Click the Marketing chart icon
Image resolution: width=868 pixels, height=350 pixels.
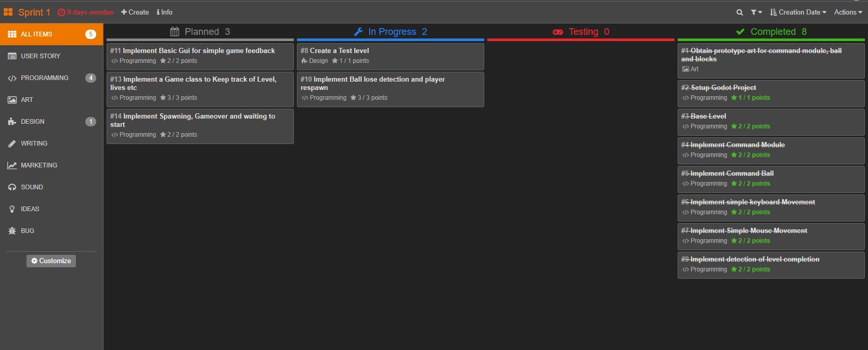12,165
